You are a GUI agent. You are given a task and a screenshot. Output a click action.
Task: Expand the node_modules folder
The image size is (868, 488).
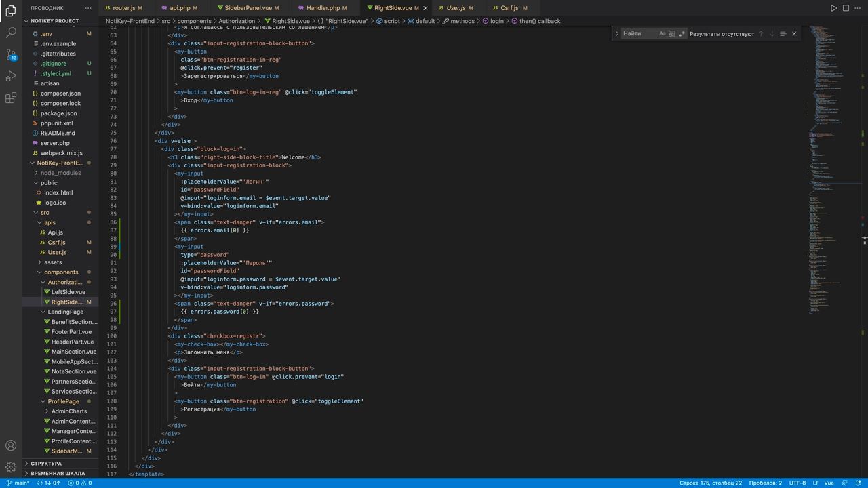(x=60, y=173)
